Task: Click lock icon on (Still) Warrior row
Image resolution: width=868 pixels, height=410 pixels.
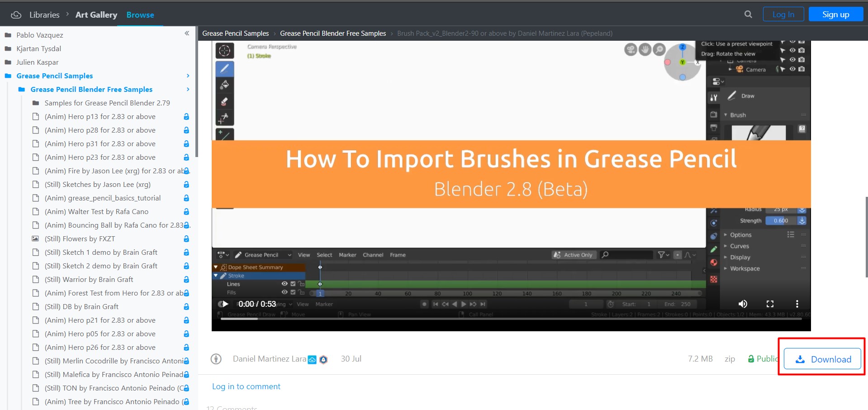Action: point(186,279)
